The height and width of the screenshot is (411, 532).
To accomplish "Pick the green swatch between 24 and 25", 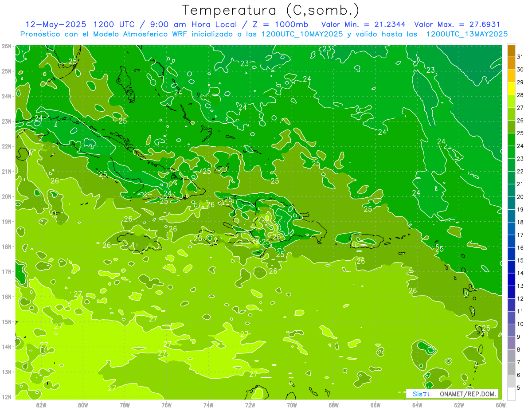I will (511, 140).
